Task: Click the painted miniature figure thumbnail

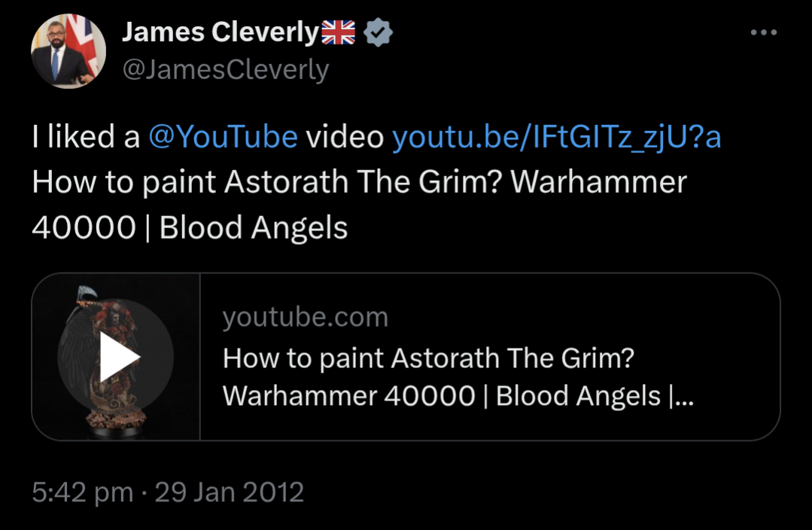Action: pyautogui.click(x=116, y=357)
